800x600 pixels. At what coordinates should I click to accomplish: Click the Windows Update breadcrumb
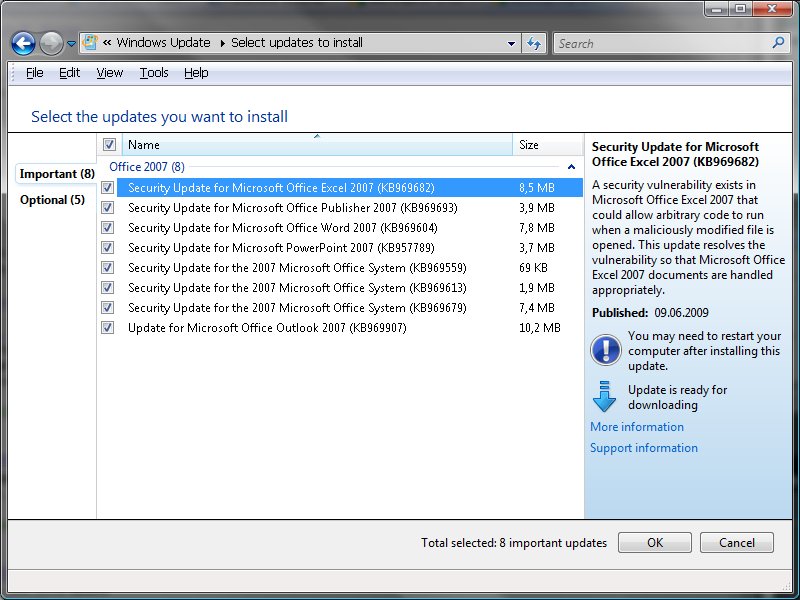coord(163,42)
